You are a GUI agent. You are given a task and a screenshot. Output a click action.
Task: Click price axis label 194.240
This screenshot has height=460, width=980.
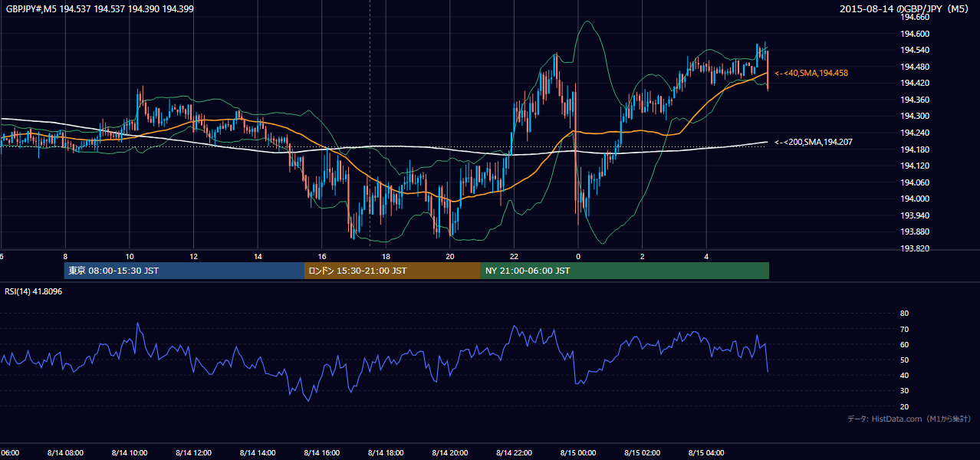pos(915,133)
